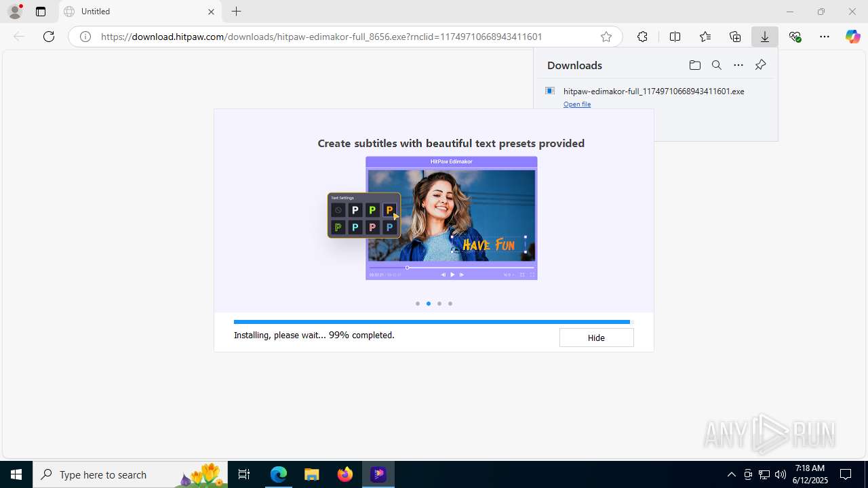This screenshot has width=868, height=488.
Task: Open Collections
Action: (x=735, y=37)
